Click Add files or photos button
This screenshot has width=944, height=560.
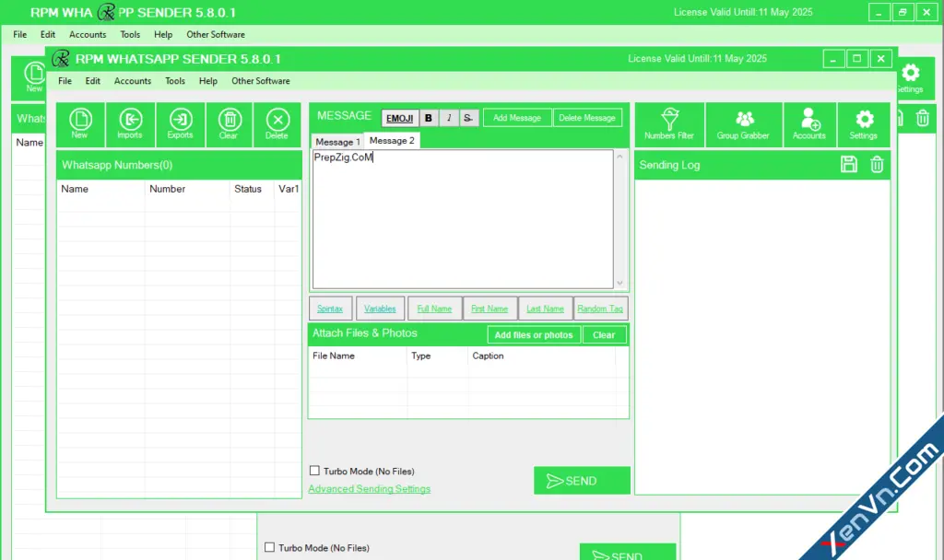click(x=534, y=335)
